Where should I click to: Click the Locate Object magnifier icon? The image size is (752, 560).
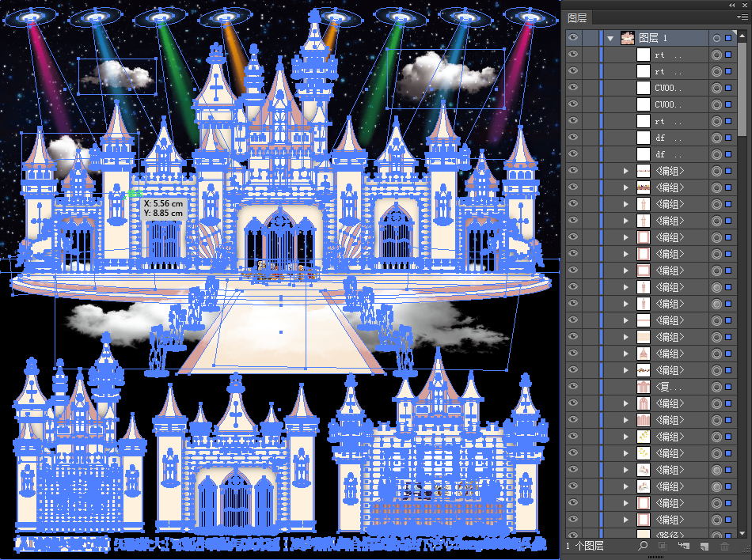pos(643,545)
